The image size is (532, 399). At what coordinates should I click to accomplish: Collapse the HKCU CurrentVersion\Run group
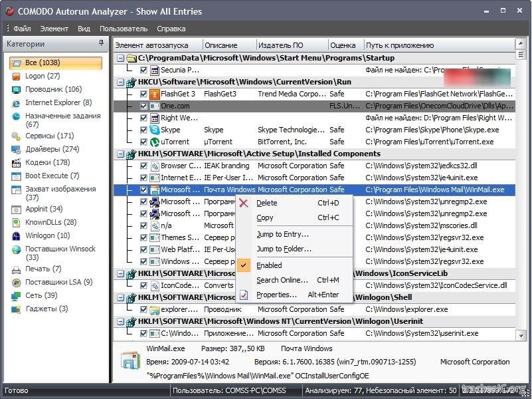(x=120, y=82)
